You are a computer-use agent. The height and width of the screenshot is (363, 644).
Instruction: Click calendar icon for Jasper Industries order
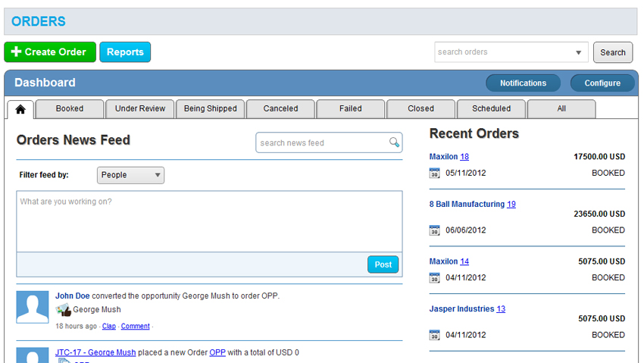[x=435, y=335]
